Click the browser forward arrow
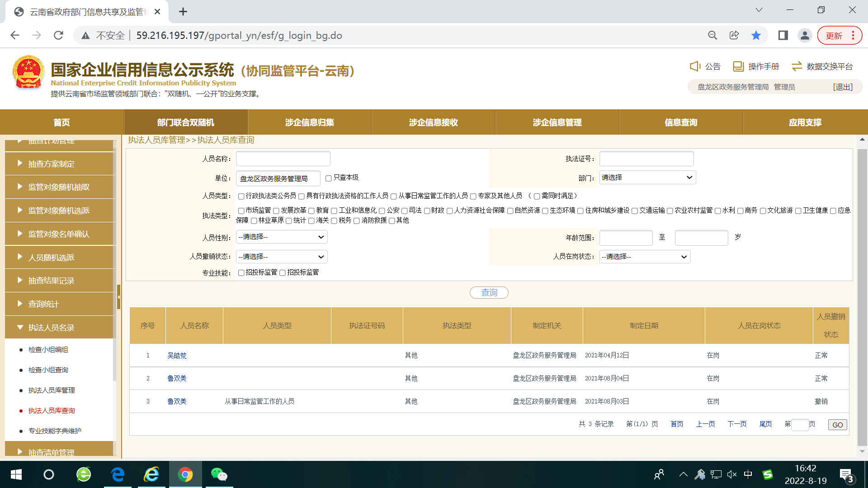868x488 pixels. [x=37, y=35]
